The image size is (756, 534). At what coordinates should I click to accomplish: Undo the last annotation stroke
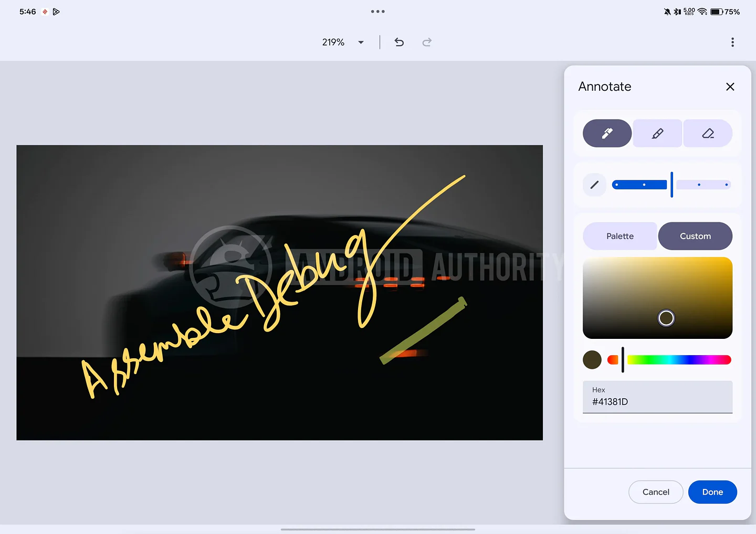(x=399, y=42)
